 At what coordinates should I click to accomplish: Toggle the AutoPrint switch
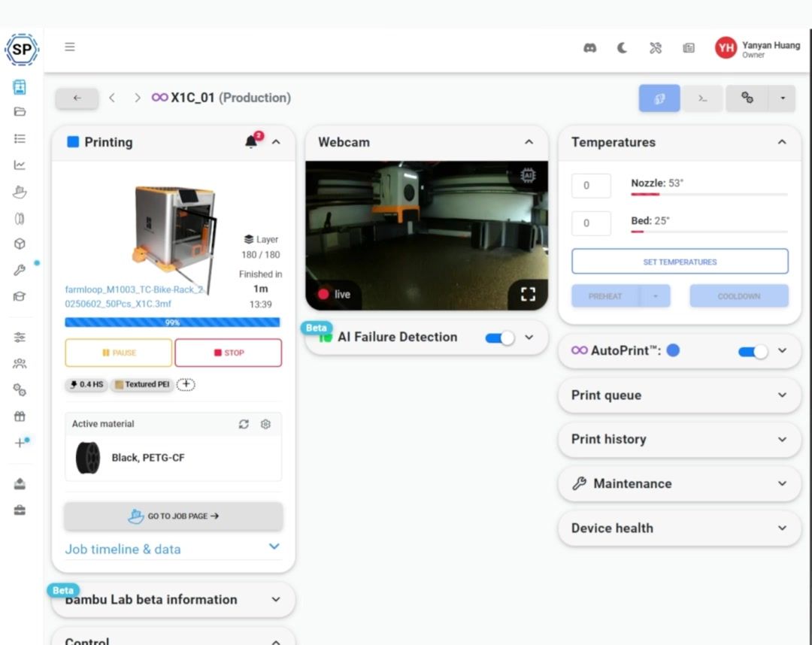pyautogui.click(x=753, y=352)
